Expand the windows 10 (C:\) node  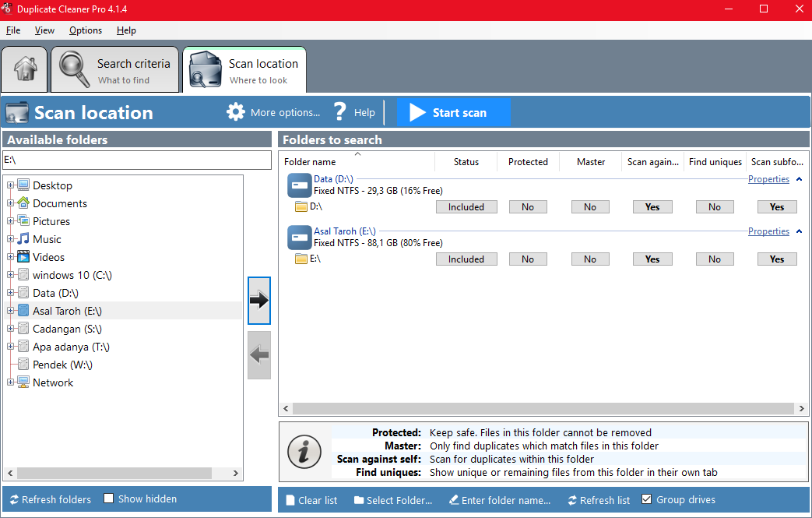(x=10, y=274)
